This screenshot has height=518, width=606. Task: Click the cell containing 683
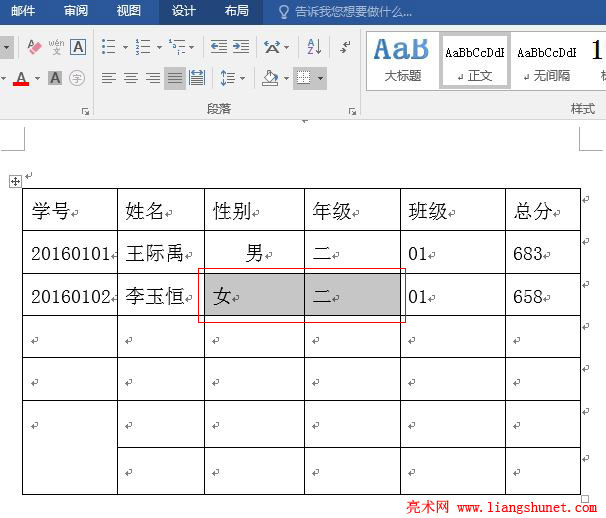[x=543, y=252]
